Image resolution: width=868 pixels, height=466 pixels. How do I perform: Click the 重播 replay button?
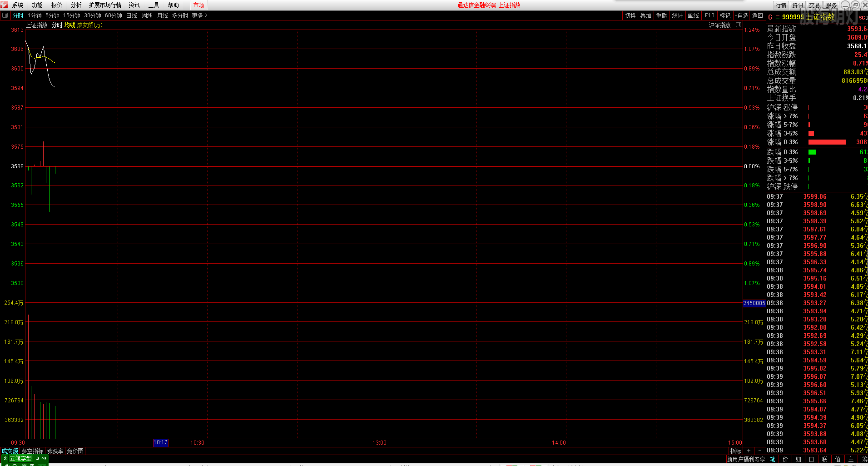(x=661, y=15)
